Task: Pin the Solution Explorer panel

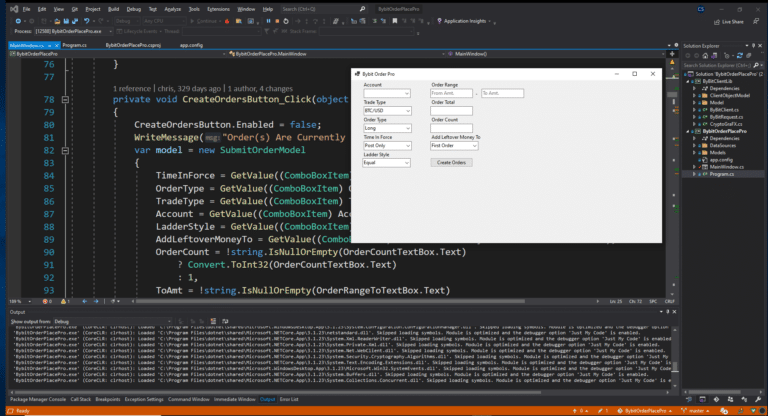Action: tap(753, 46)
